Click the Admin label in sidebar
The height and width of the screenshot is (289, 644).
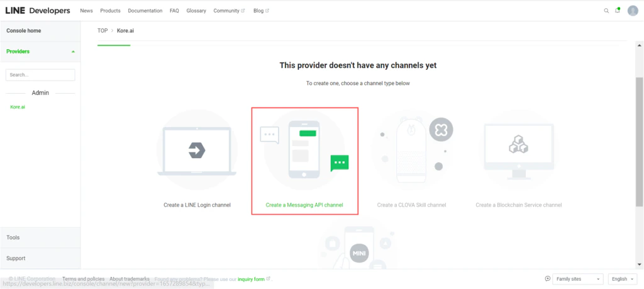coord(40,93)
